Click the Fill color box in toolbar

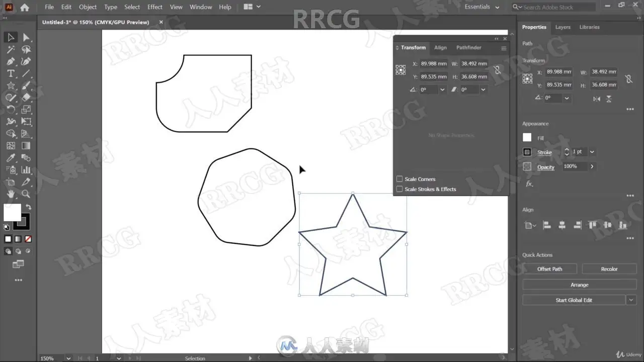tap(12, 212)
